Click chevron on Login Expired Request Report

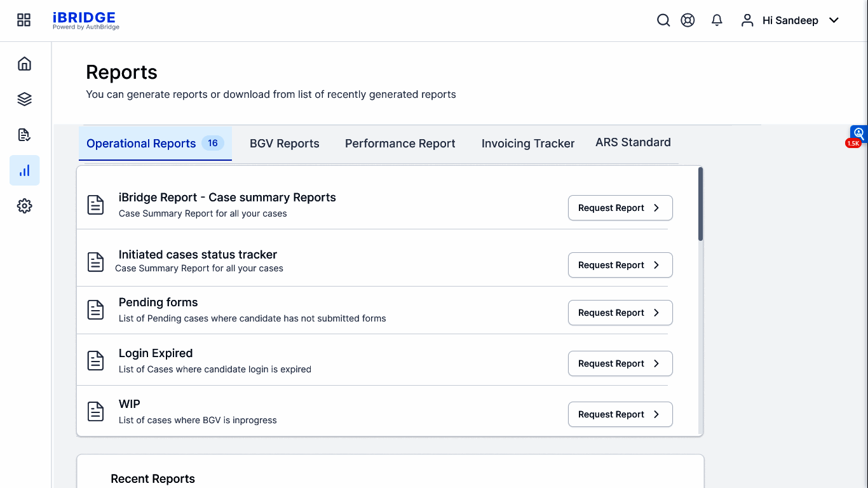click(656, 363)
